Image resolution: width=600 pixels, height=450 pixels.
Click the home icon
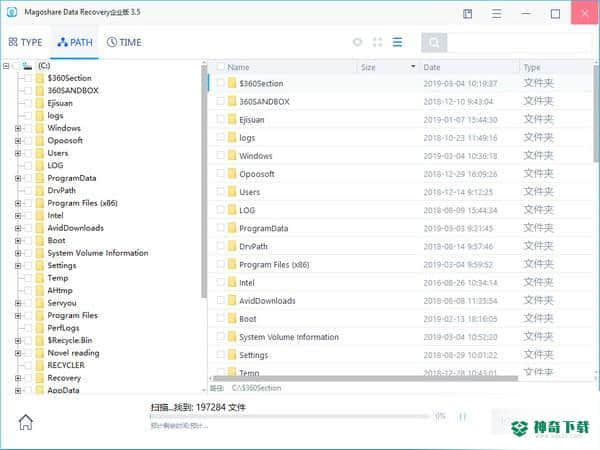(x=26, y=422)
